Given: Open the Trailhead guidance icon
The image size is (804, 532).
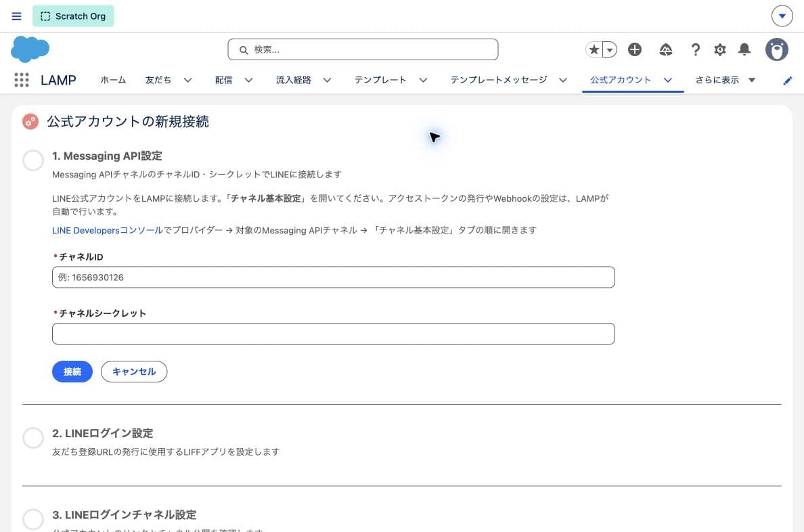Looking at the screenshot, I should [x=665, y=50].
